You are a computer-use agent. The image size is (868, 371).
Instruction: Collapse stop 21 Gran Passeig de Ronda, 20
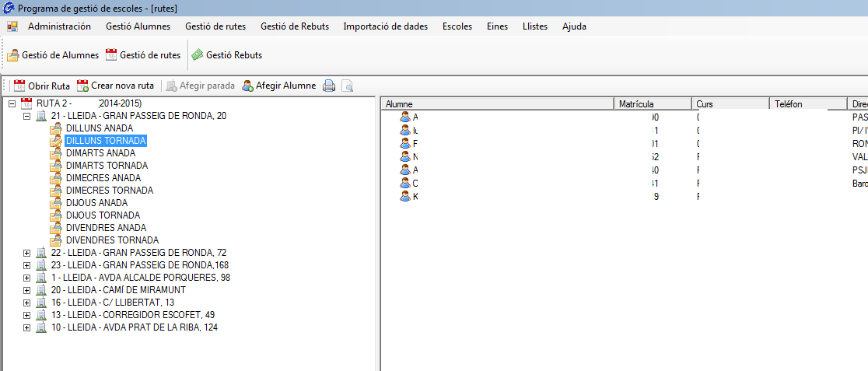26,116
